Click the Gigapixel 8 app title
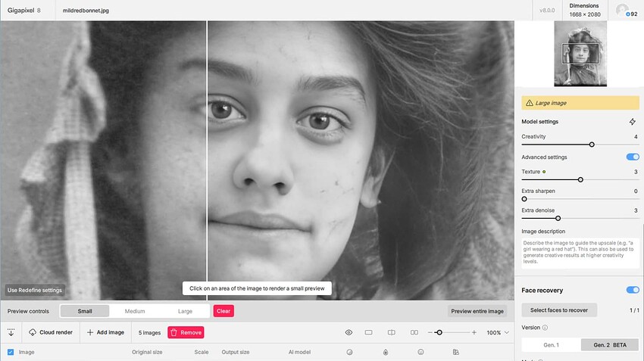The image size is (644, 361). click(23, 11)
